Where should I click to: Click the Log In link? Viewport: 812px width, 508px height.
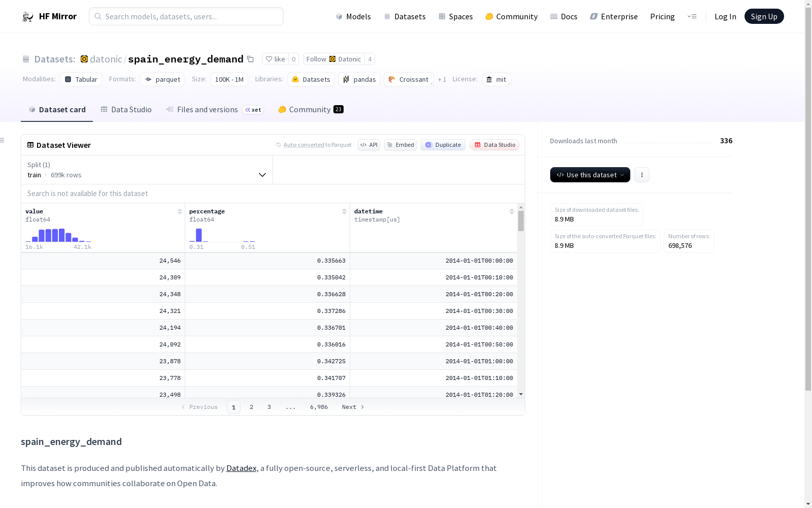click(725, 17)
